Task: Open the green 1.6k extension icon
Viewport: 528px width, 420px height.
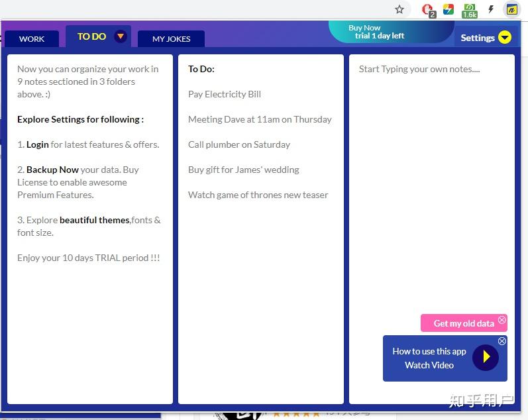Action: pyautogui.click(x=470, y=11)
